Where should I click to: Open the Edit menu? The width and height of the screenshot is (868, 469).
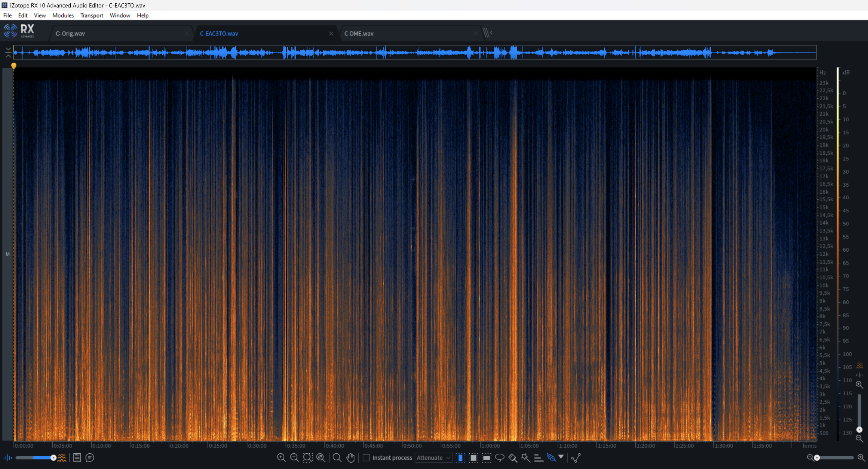tap(23, 15)
